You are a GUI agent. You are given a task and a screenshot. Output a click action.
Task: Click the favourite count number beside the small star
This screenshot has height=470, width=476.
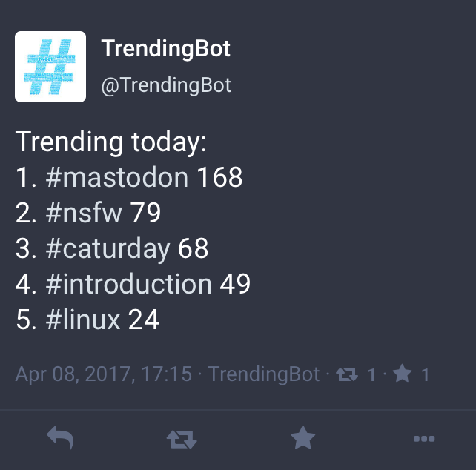pos(426,375)
